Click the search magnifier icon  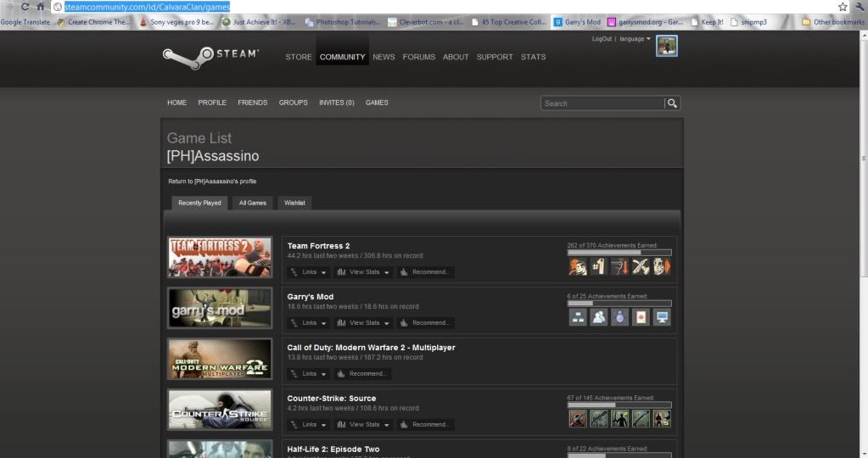pos(672,103)
